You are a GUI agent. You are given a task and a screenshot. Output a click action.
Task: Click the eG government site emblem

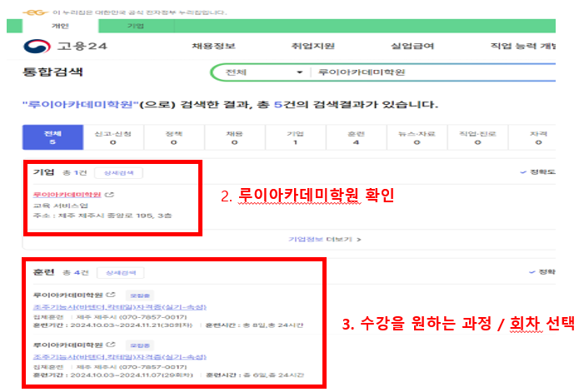35,12
